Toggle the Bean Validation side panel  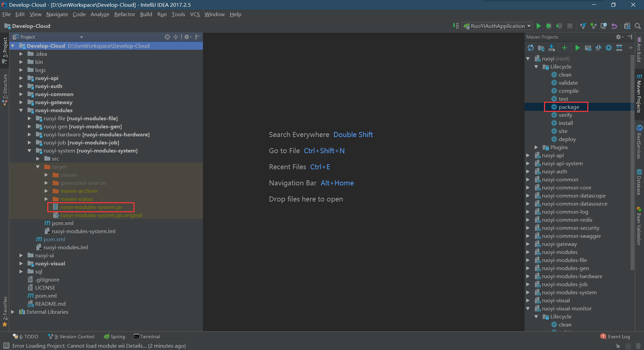pos(639,226)
